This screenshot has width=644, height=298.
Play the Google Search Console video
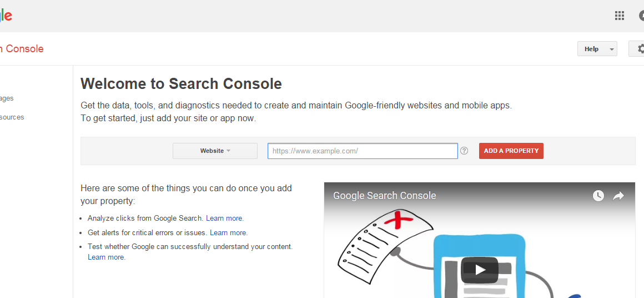tap(480, 270)
